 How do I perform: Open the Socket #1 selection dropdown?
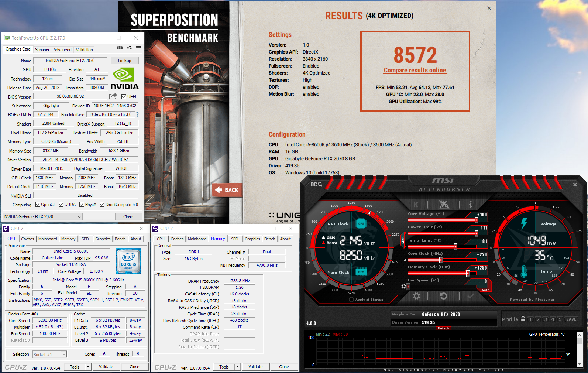click(50, 354)
